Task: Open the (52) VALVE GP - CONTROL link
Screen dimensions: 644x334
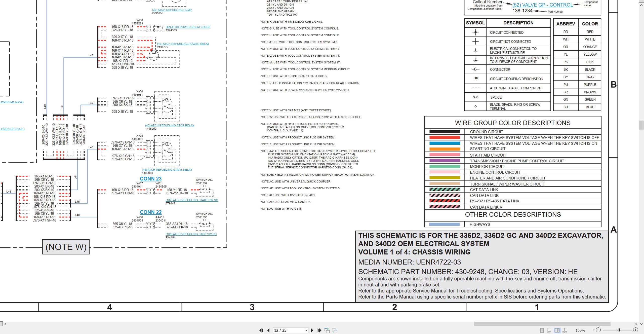Action: [x=543, y=5]
